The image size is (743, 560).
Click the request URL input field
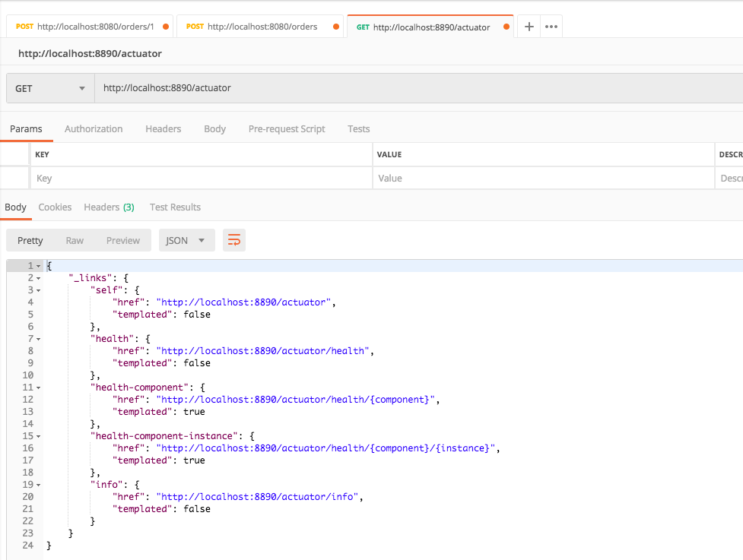419,88
